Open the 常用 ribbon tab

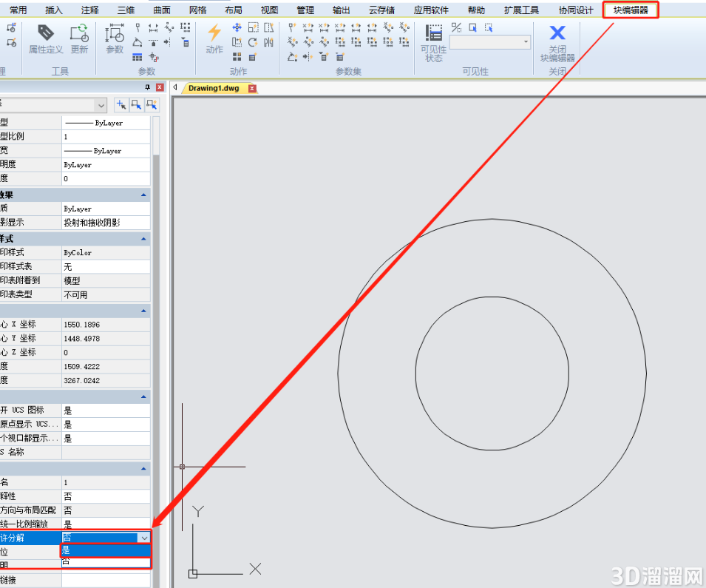click(18, 10)
